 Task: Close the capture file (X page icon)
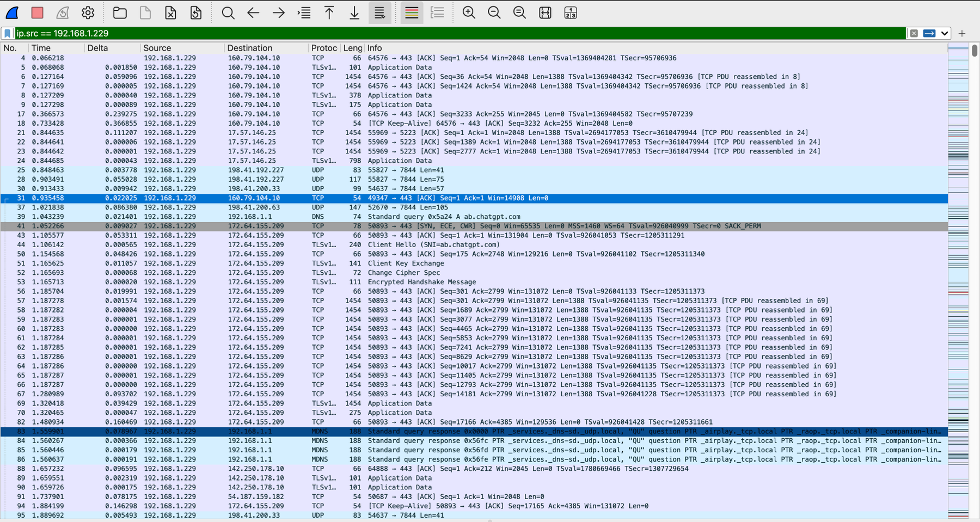pyautogui.click(x=170, y=13)
